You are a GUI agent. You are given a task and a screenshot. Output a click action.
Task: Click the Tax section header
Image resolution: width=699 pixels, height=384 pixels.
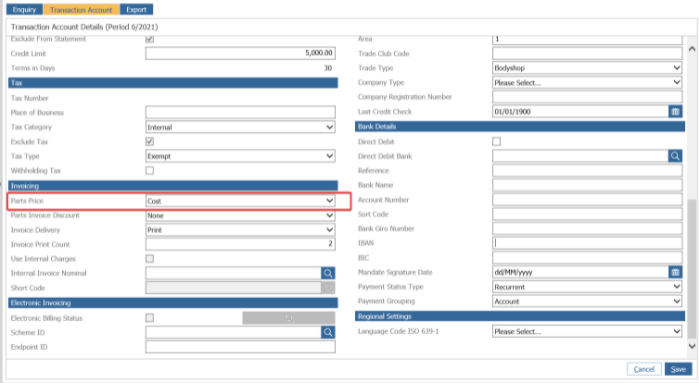pyautogui.click(x=173, y=83)
